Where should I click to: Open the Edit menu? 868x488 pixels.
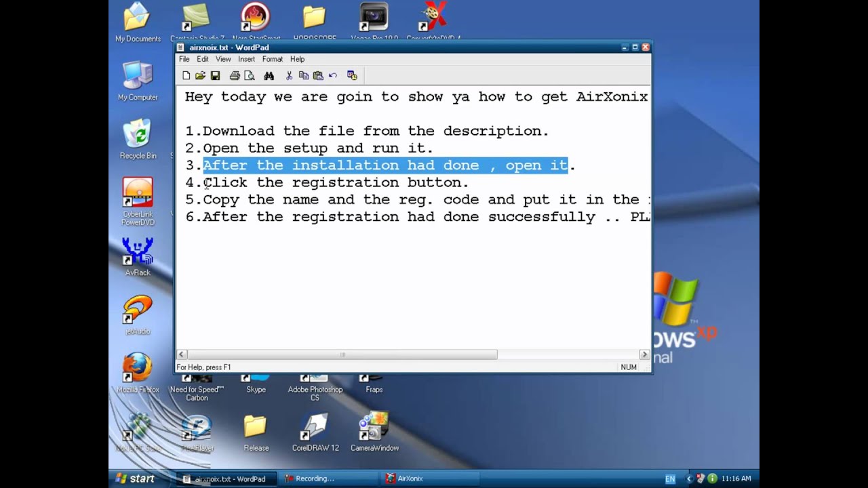click(x=203, y=59)
